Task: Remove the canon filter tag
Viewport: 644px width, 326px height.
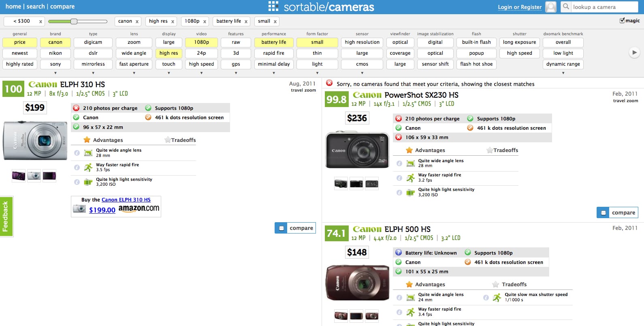Action: [x=137, y=21]
